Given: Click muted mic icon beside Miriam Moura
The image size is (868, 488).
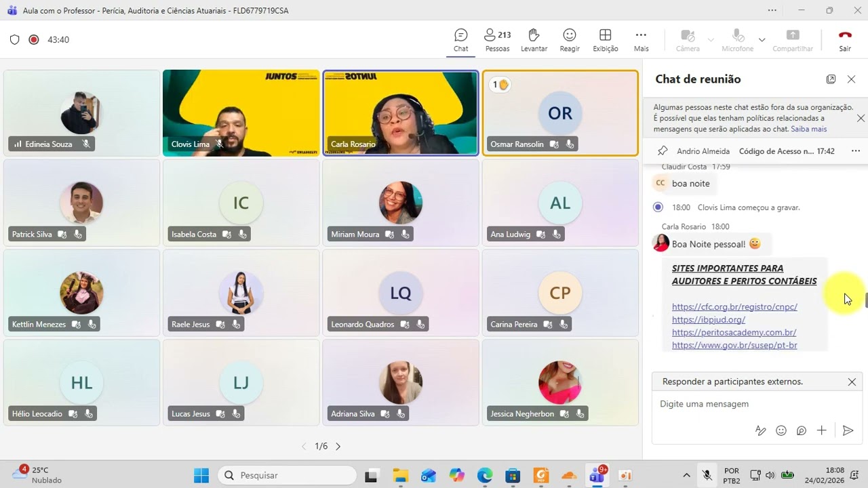Looking at the screenshot, I should coord(405,235).
